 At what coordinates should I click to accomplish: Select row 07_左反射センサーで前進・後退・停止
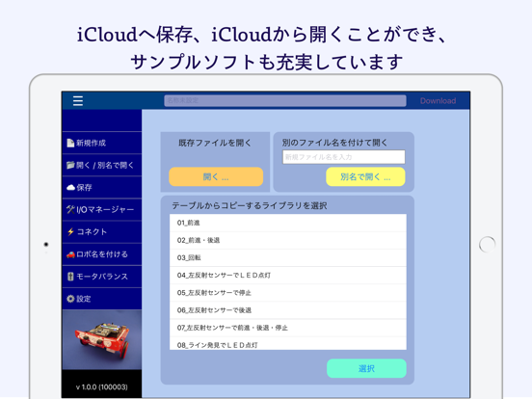tap(288, 328)
